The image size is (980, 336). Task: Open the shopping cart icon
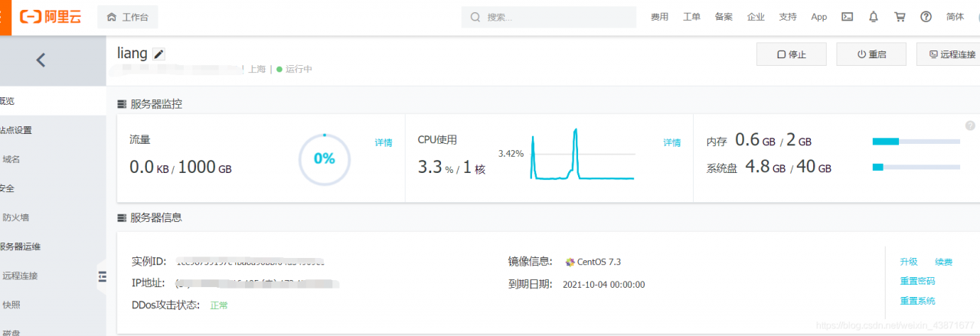pos(900,17)
